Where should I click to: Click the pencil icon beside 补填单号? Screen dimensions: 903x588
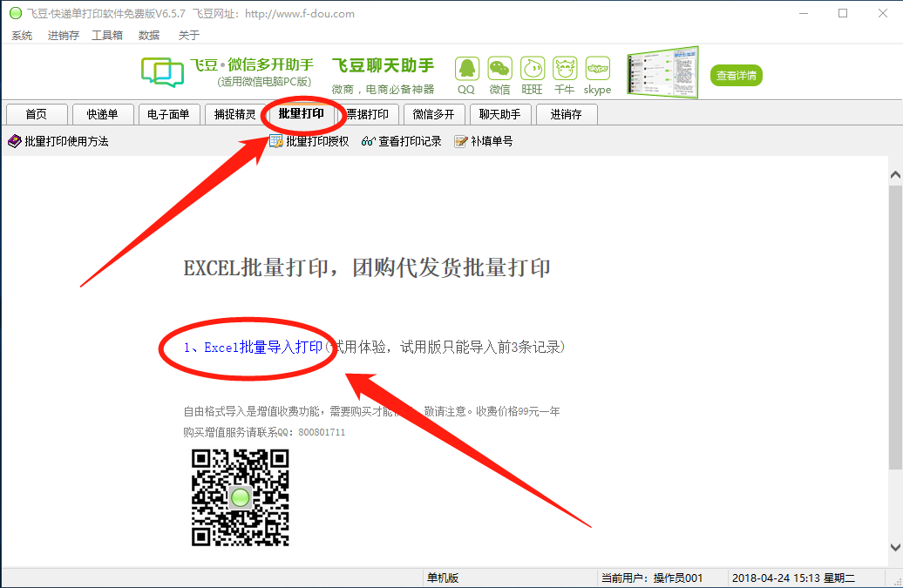[x=461, y=141]
